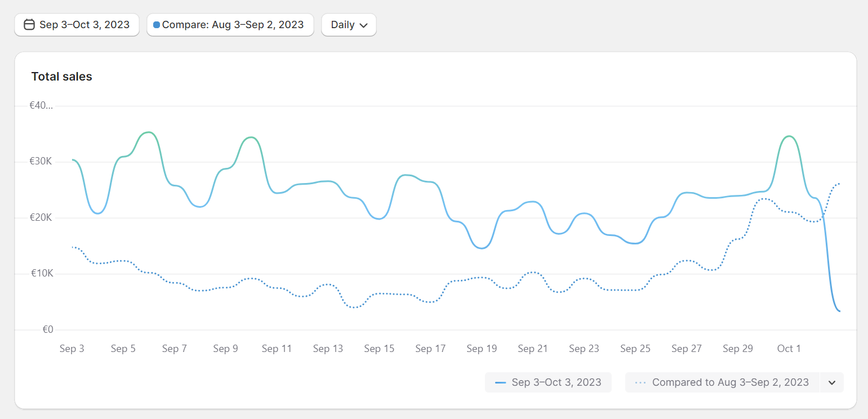Click the sales peak near Oct 1
Image resolution: width=868 pixels, height=419 pixels.
pyautogui.click(x=787, y=137)
